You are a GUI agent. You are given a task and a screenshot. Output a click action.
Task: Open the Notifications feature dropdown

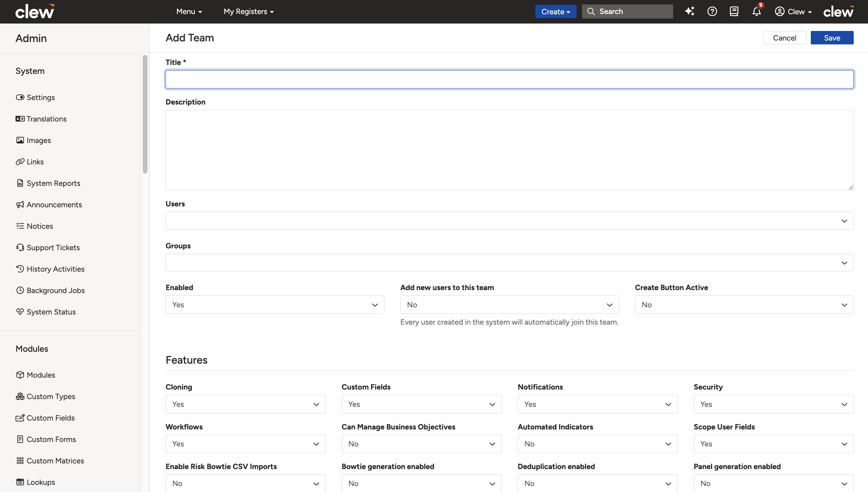(x=597, y=404)
